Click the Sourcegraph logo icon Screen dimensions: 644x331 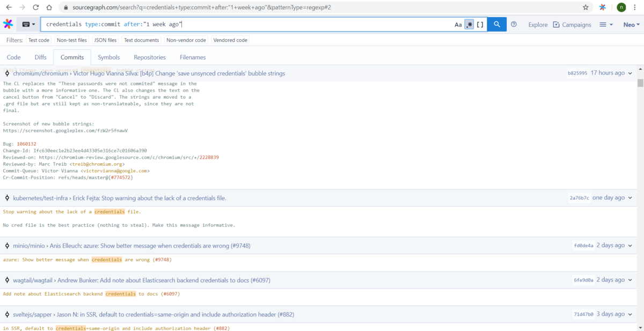(x=8, y=24)
